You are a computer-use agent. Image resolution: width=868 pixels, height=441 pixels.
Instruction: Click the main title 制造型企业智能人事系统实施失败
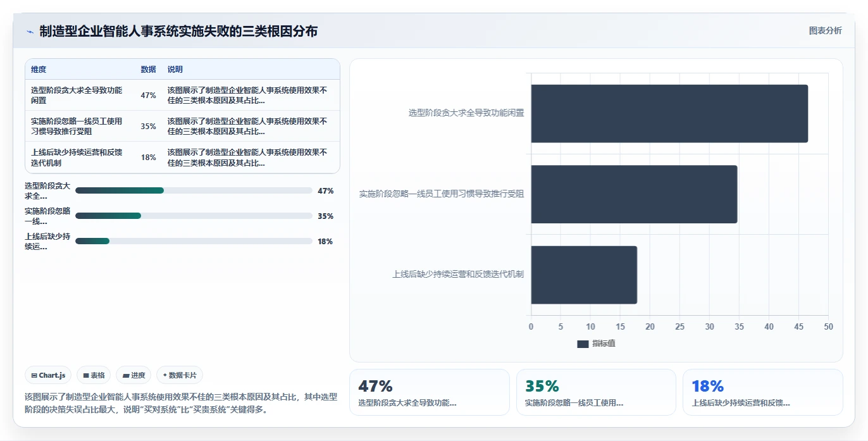[x=178, y=31]
